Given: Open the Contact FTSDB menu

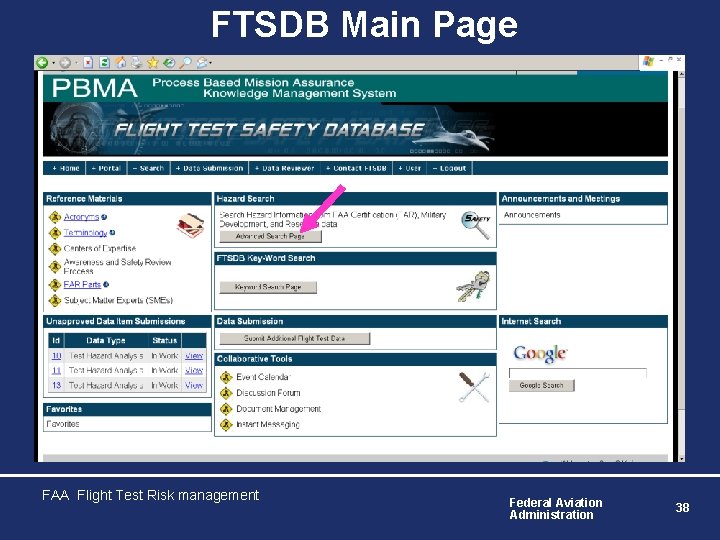Looking at the screenshot, I should tap(356, 168).
